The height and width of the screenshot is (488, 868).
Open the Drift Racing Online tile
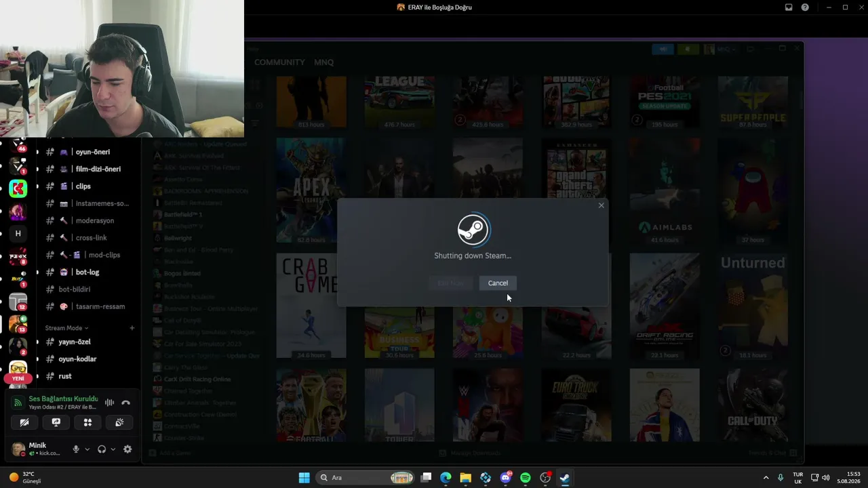pyautogui.click(x=665, y=306)
